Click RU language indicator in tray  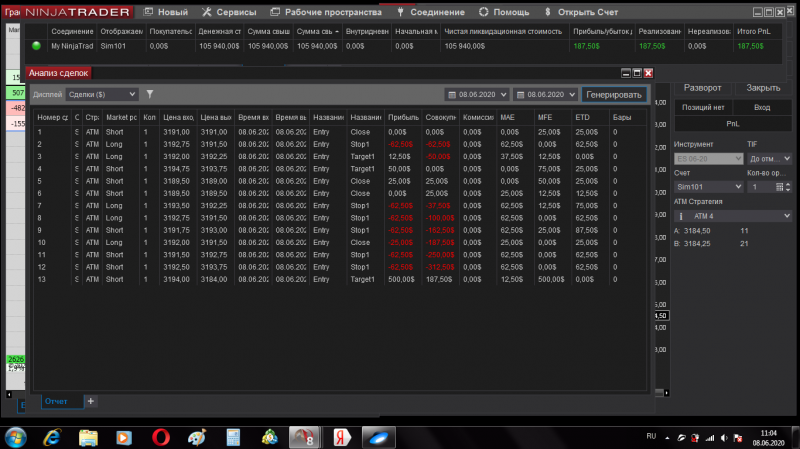click(x=651, y=436)
